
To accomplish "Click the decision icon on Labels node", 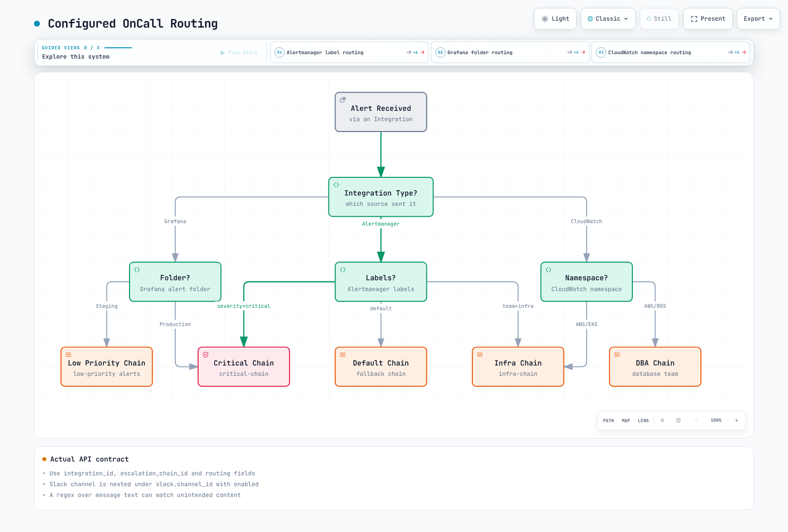I will pos(343,270).
